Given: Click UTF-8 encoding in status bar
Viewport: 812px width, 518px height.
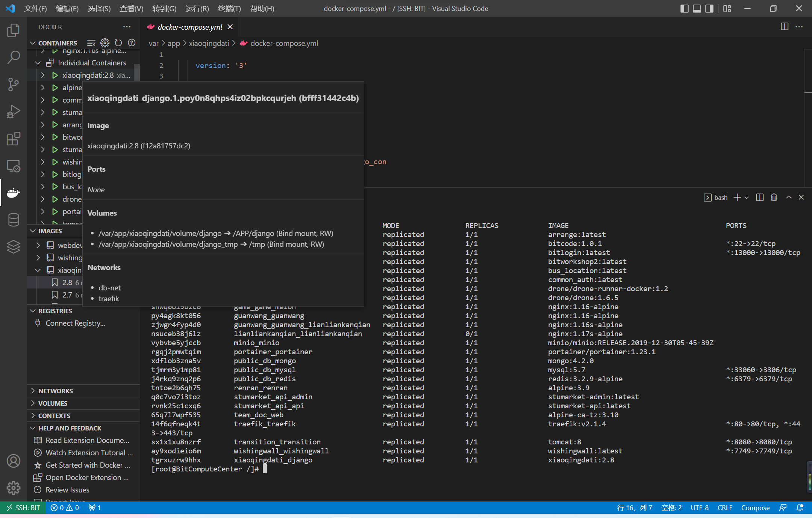Looking at the screenshot, I should click(x=699, y=508).
